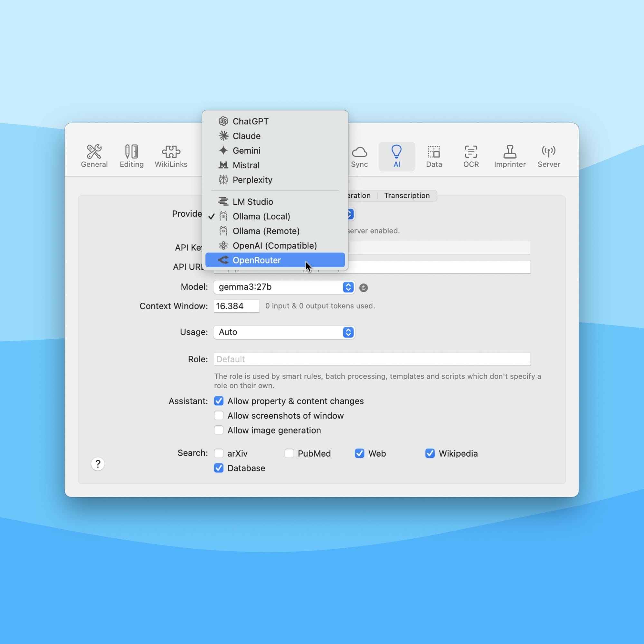The height and width of the screenshot is (644, 644).
Task: Enable Allow image generation
Action: (x=219, y=430)
